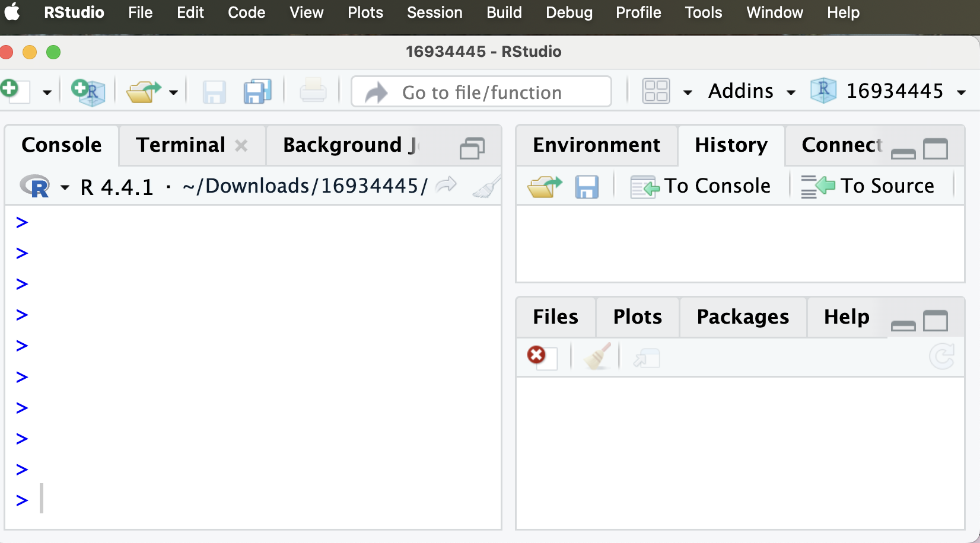This screenshot has width=980, height=543.
Task: Refresh the Files pane listing
Action: pos(941,356)
